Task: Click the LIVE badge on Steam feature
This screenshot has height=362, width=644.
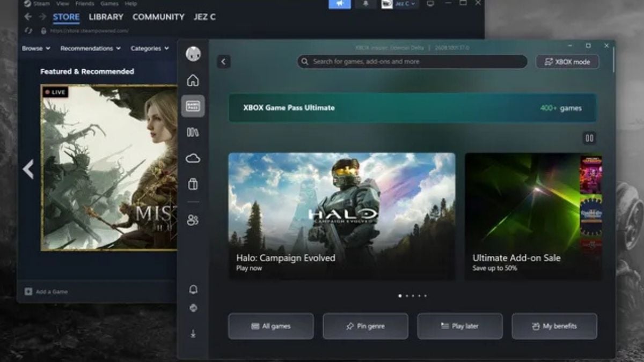Action: tap(55, 92)
